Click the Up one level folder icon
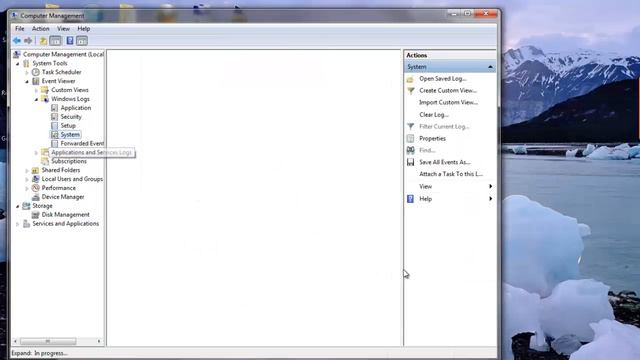This screenshot has height=360, width=640. (43, 40)
